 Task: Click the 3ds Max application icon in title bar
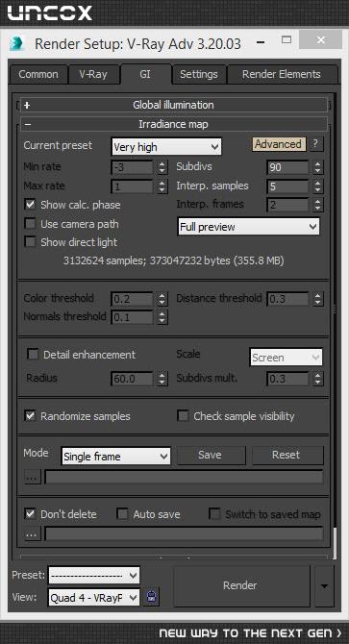click(x=17, y=42)
